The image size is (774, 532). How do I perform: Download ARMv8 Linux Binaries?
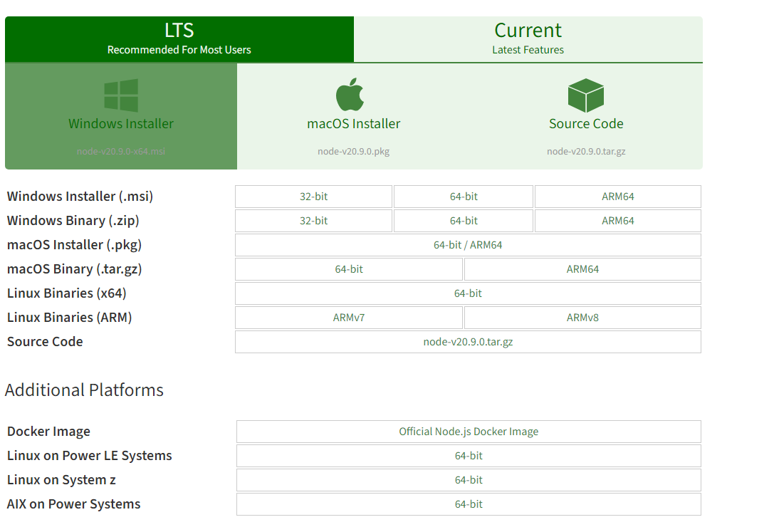coord(582,318)
